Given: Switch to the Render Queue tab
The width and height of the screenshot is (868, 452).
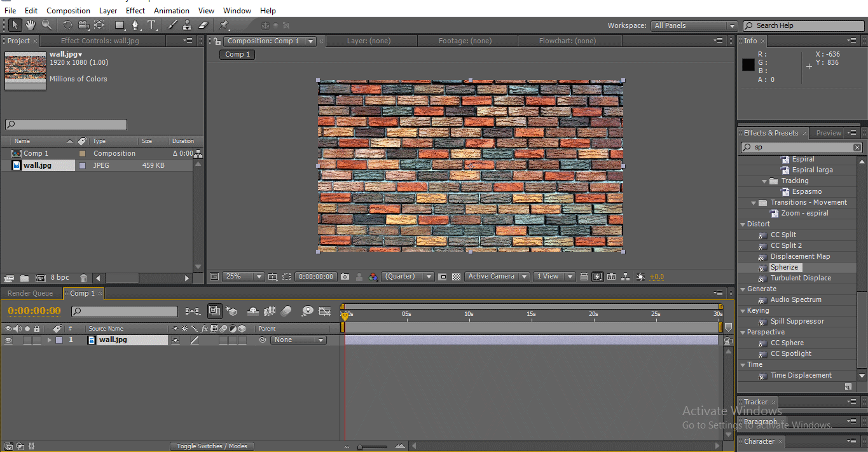Looking at the screenshot, I should (x=30, y=293).
